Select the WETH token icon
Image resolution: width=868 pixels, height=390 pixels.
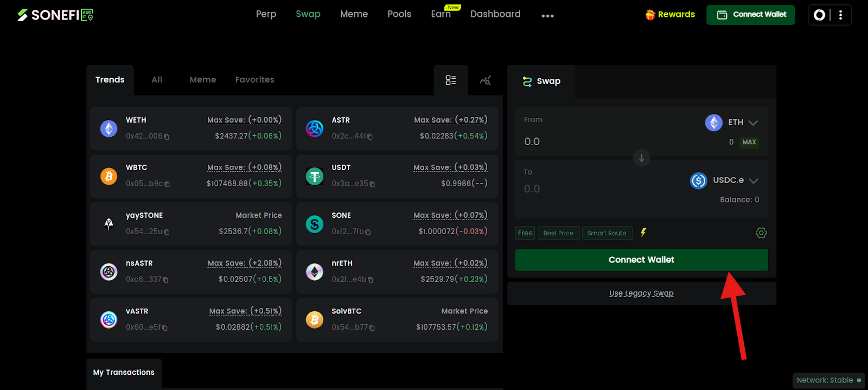(x=108, y=129)
